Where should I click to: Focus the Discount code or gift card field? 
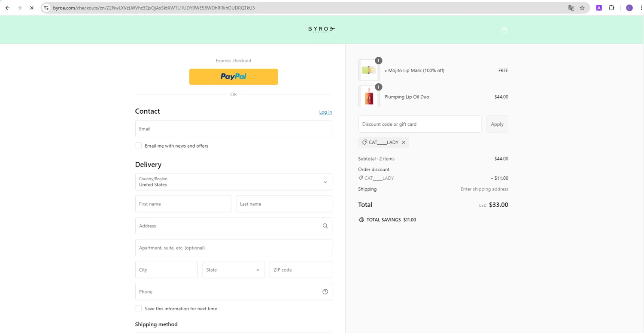point(420,124)
